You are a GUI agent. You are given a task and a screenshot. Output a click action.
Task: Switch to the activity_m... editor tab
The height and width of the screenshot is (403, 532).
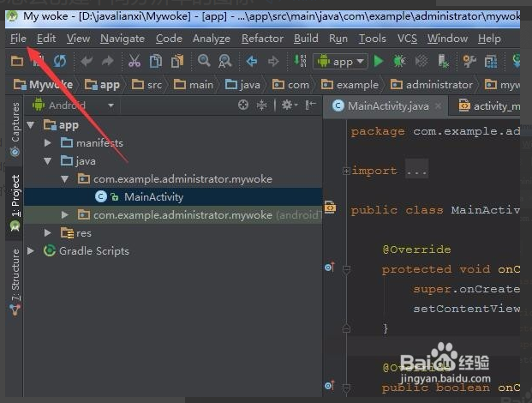pyautogui.click(x=489, y=106)
